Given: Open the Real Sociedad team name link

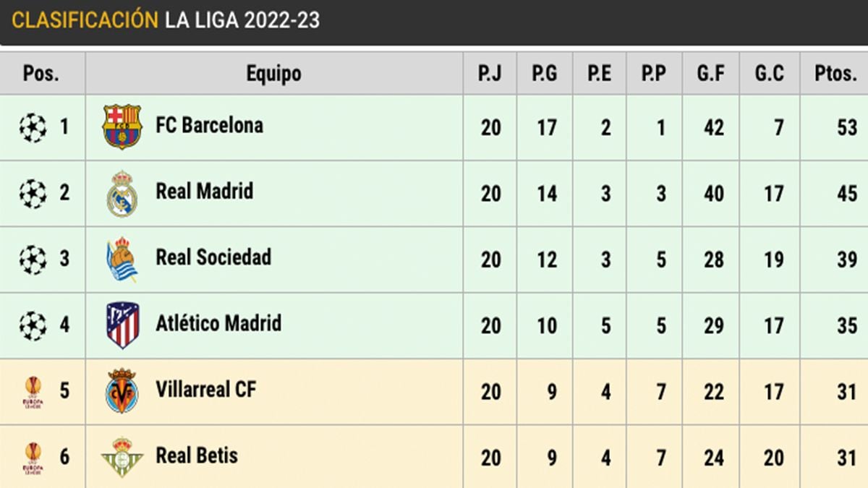Looking at the screenshot, I should point(213,257).
